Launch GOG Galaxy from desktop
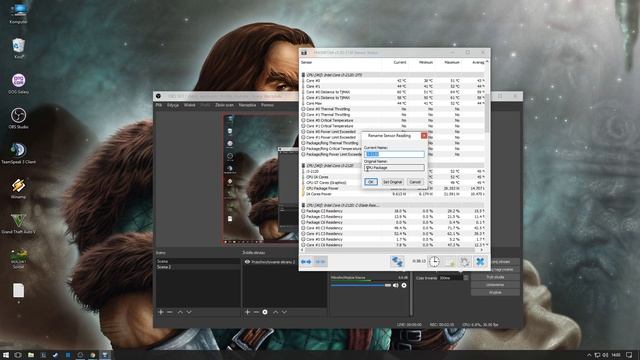Image resolution: width=640 pixels, height=360 pixels. pos(18,83)
